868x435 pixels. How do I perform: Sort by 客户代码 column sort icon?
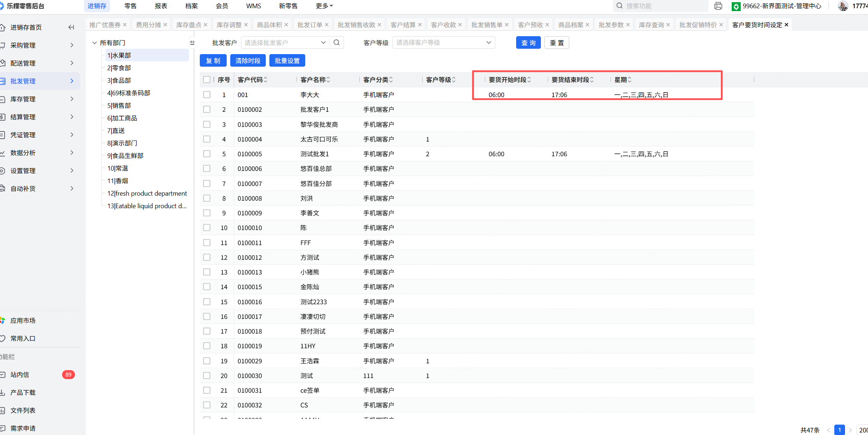coord(265,80)
